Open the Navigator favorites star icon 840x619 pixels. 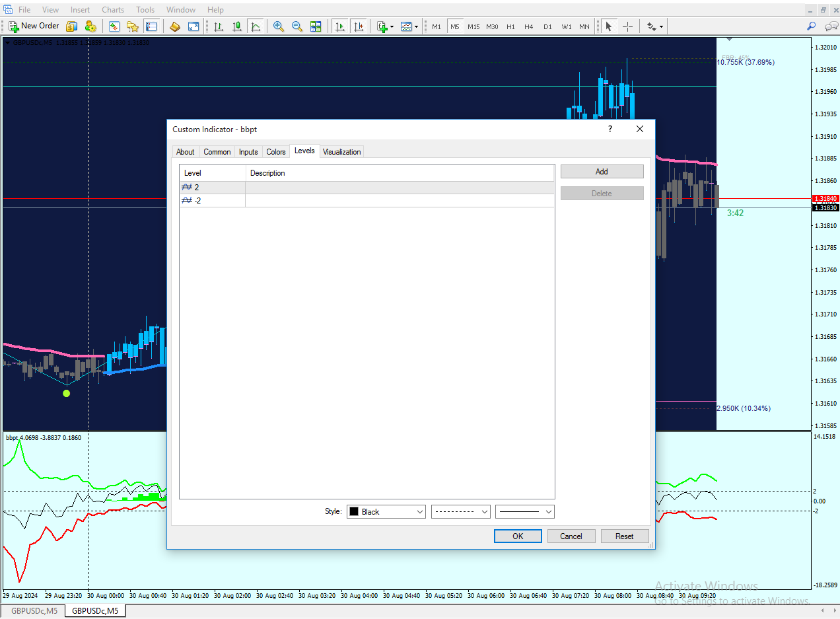click(133, 26)
